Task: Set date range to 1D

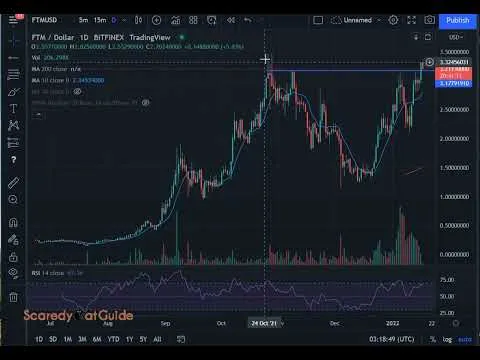Action: 39,339
